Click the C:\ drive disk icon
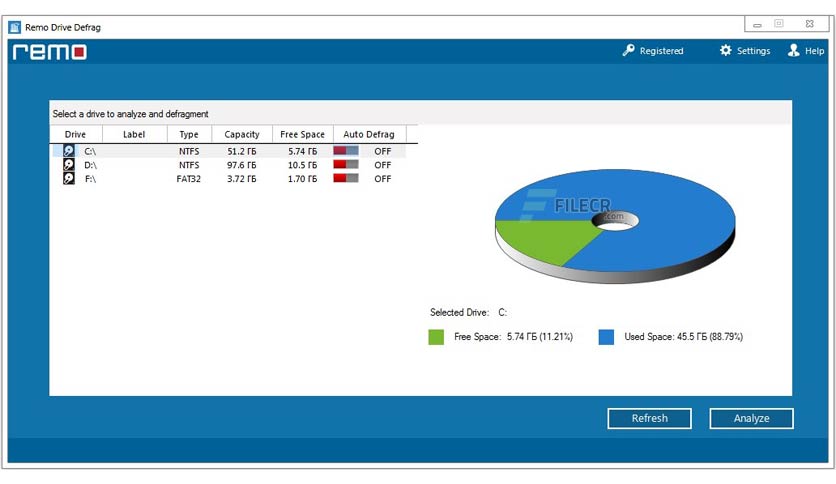836x484 pixels. tap(68, 151)
